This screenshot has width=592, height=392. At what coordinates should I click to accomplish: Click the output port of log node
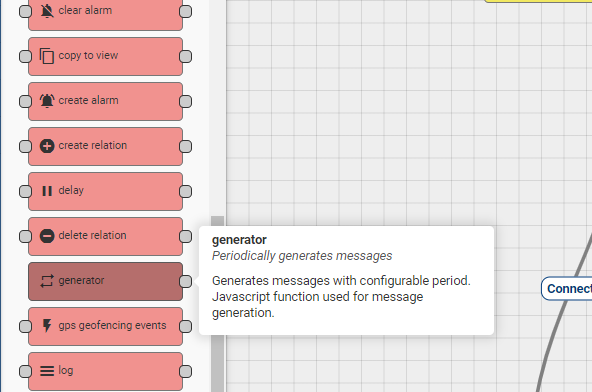185,371
